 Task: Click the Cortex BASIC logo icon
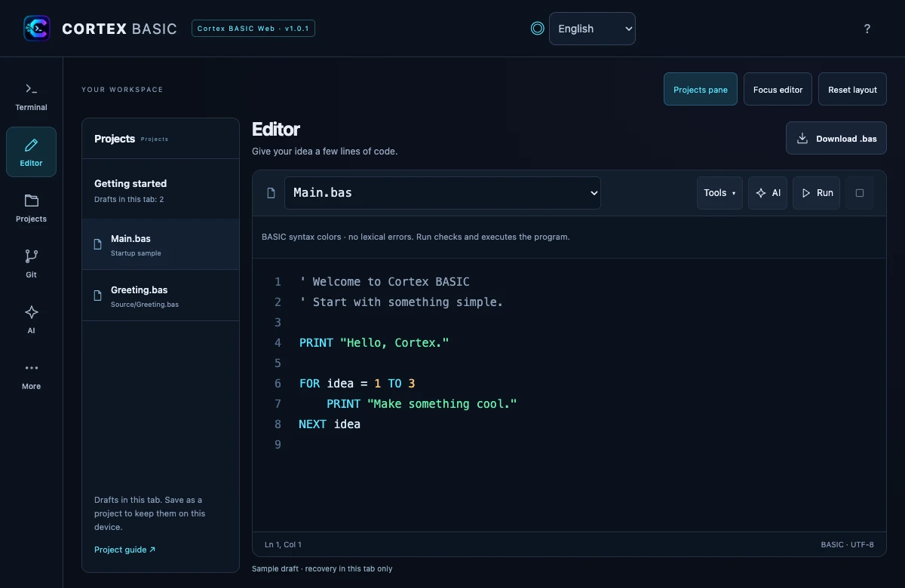(x=37, y=29)
